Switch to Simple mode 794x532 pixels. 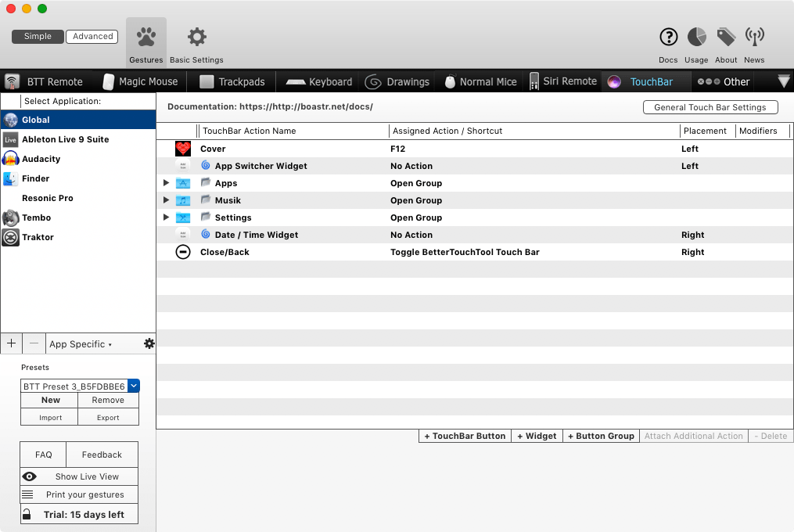coord(38,36)
